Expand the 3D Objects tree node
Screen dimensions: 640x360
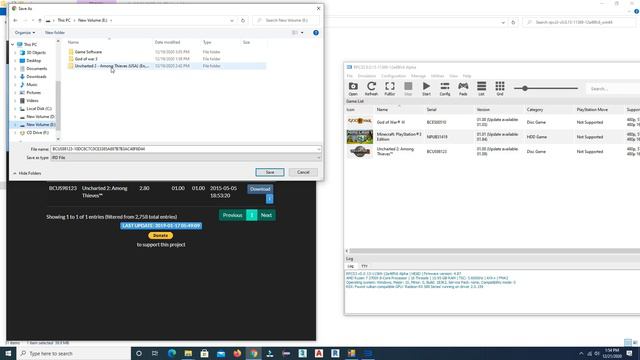pyautogui.click(x=16, y=53)
